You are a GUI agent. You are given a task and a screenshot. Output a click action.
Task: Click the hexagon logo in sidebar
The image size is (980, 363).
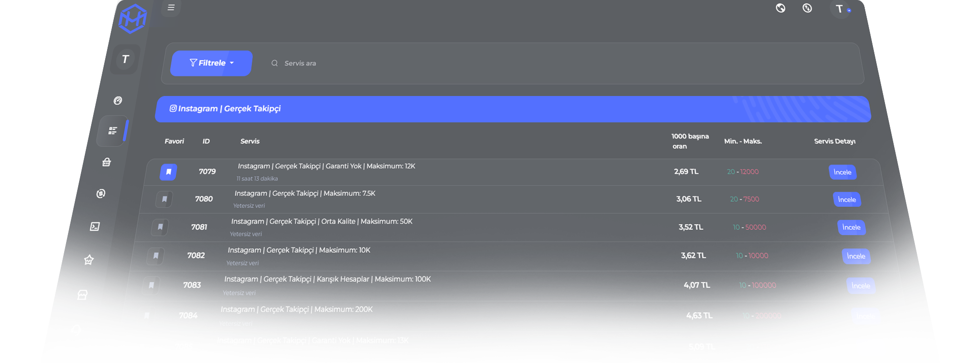(x=133, y=19)
